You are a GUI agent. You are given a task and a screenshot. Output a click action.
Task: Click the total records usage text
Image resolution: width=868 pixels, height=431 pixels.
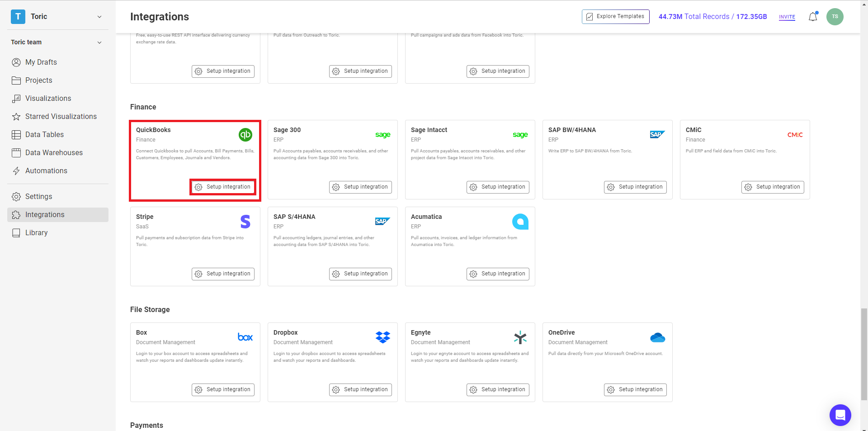712,17
